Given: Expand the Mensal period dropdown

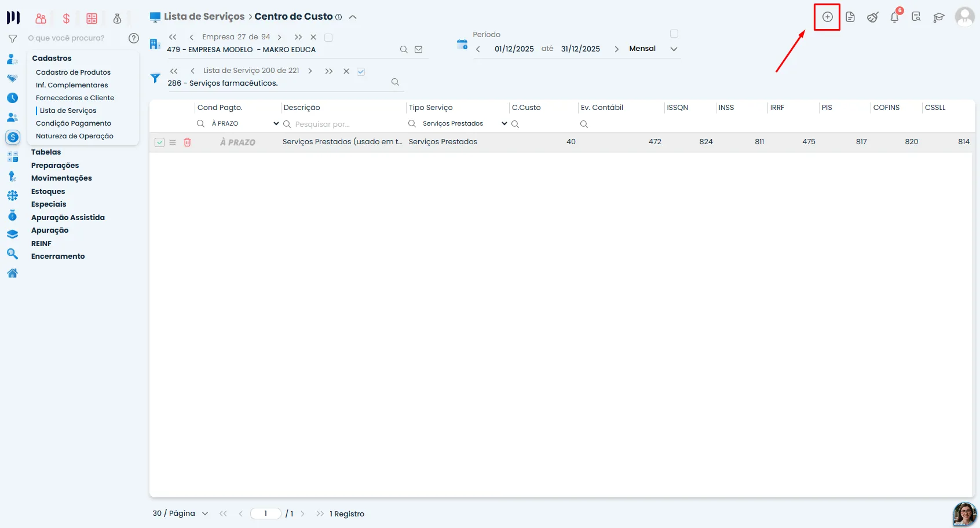Looking at the screenshot, I should coord(674,49).
